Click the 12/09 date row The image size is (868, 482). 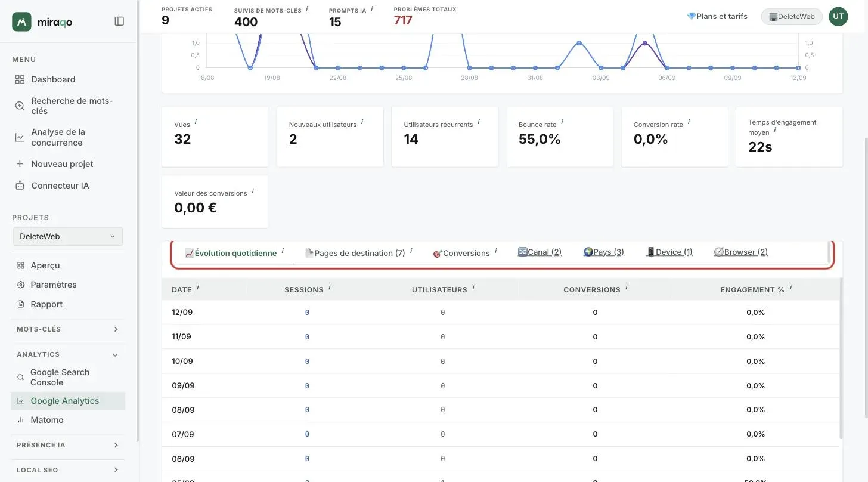click(x=501, y=313)
